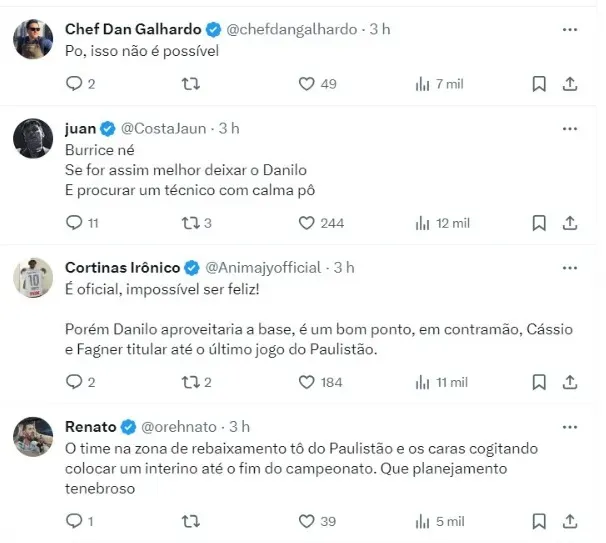The image size is (606, 543).
Task: Share Chef Dan Galhardo's tweet
Action: 570,84
